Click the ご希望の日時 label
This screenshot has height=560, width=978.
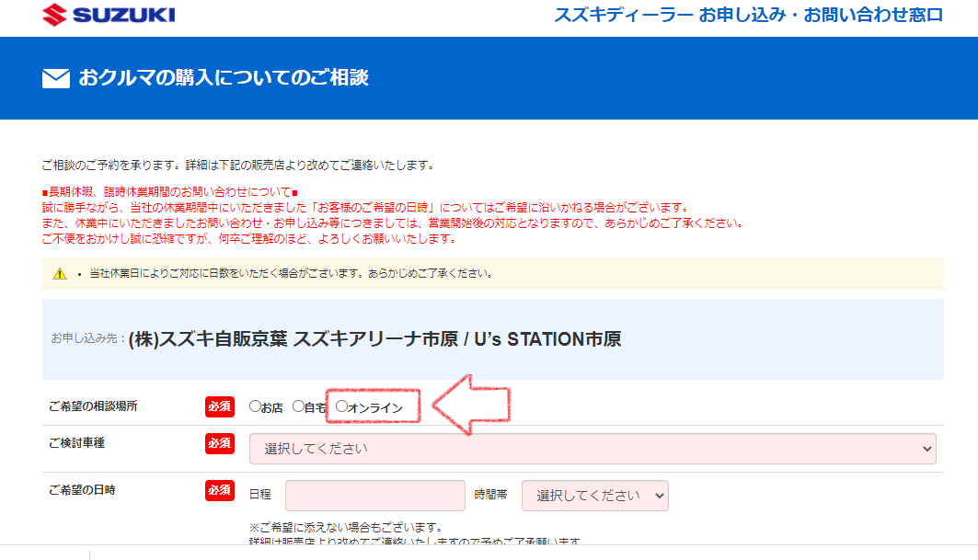pyautogui.click(x=82, y=490)
